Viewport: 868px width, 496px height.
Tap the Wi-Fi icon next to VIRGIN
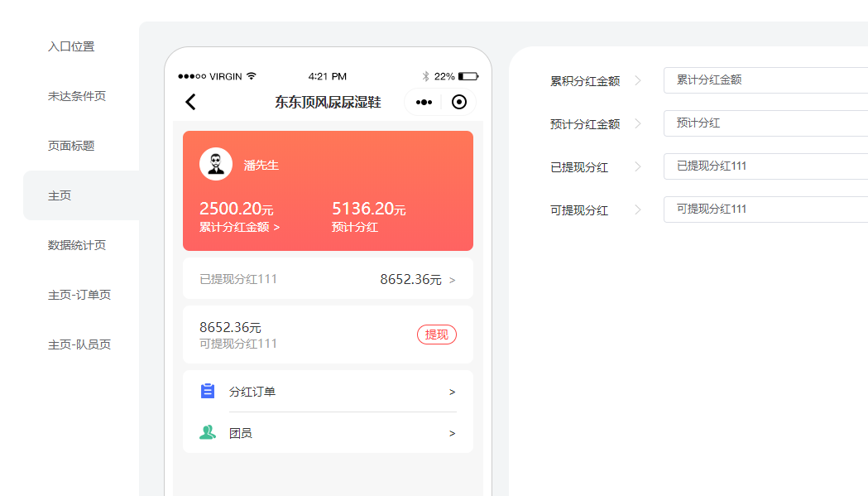tap(252, 76)
